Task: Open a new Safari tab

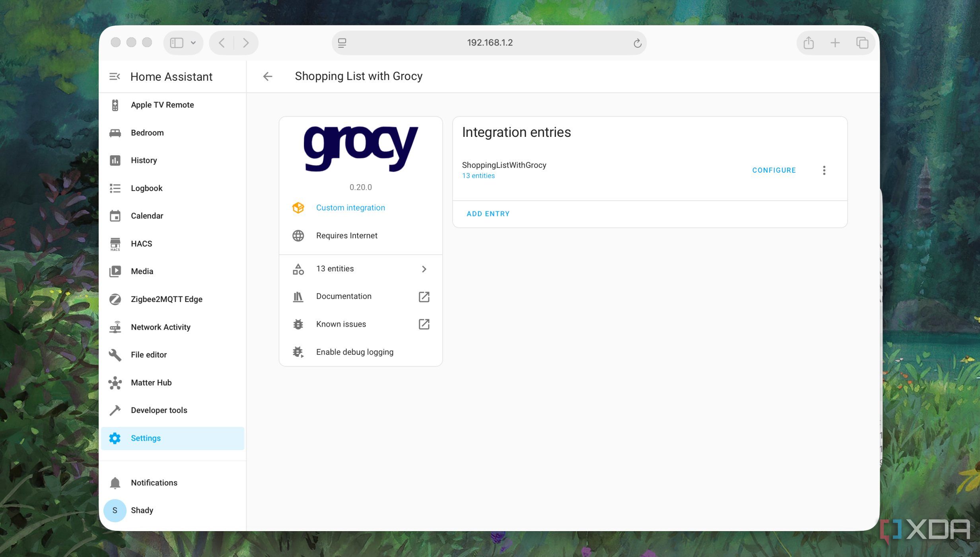Action: (x=835, y=43)
